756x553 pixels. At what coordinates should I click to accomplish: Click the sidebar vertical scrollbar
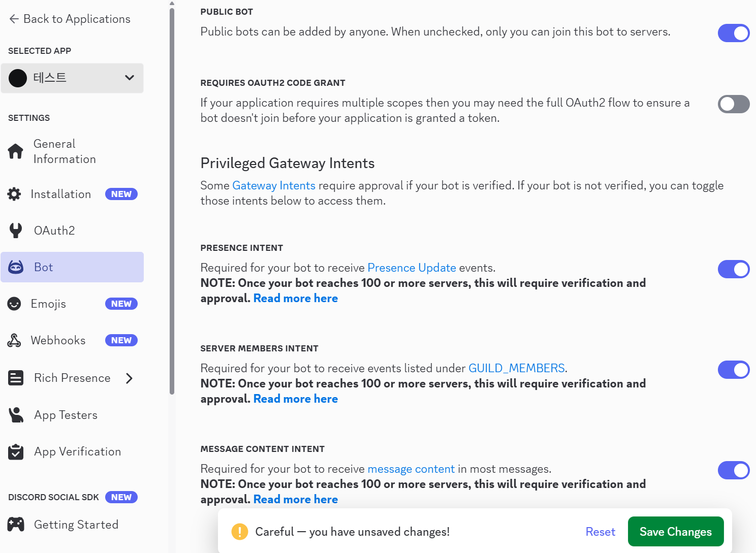[x=172, y=203]
